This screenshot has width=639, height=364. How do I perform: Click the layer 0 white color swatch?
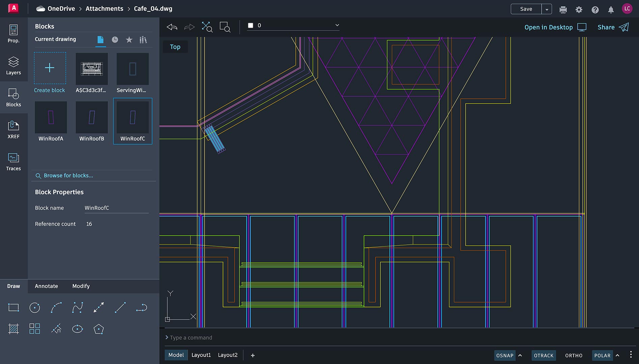pos(251,25)
